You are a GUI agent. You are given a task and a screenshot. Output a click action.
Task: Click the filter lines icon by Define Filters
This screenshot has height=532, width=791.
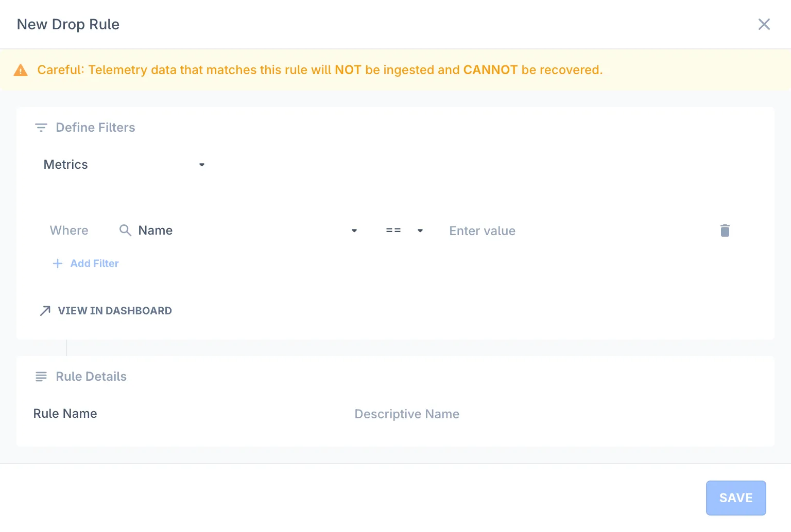pos(41,128)
